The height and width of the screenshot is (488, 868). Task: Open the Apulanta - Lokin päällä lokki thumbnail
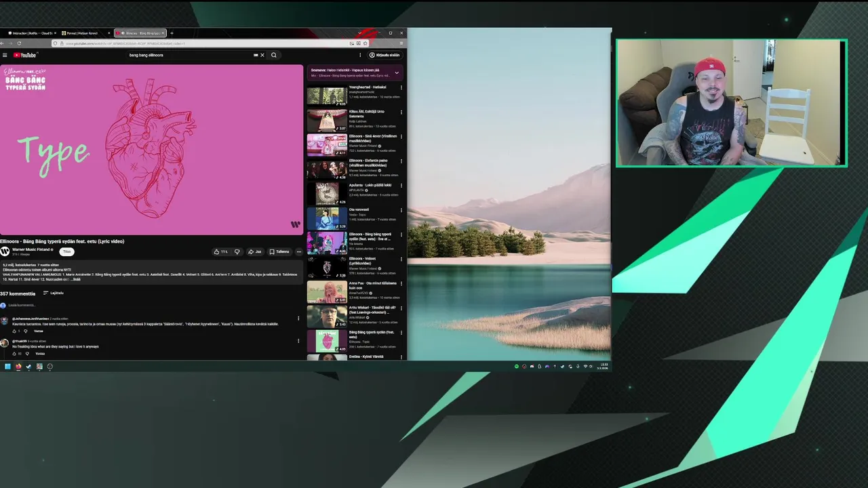(x=327, y=194)
